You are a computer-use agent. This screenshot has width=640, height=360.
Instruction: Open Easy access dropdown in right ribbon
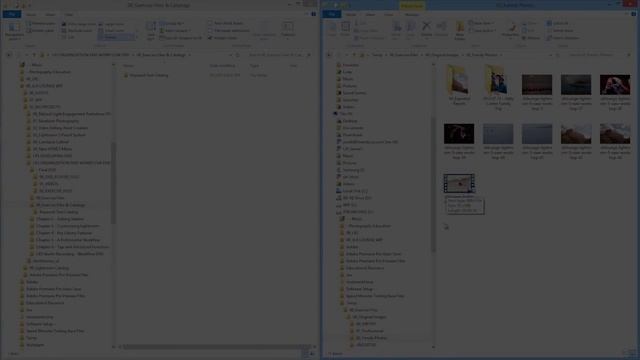click(x=482, y=31)
